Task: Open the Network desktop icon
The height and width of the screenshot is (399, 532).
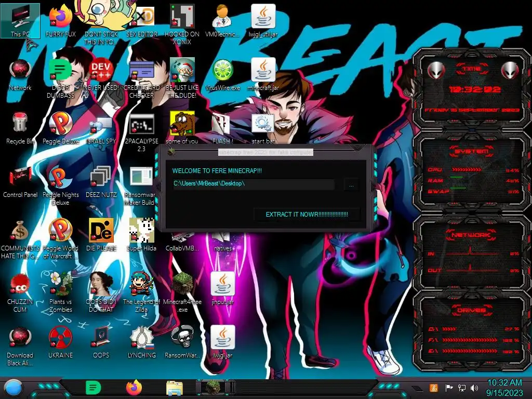Action: pyautogui.click(x=20, y=75)
